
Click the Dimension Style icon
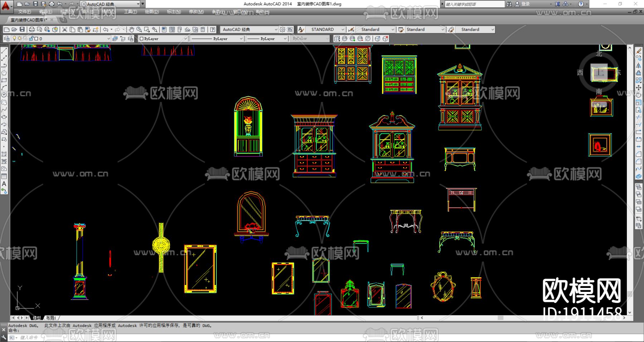pos(351,29)
